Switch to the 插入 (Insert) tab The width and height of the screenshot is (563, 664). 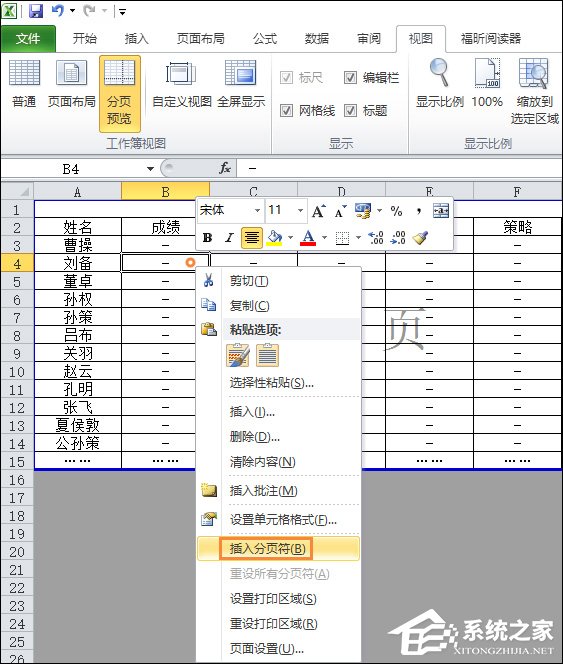point(137,39)
